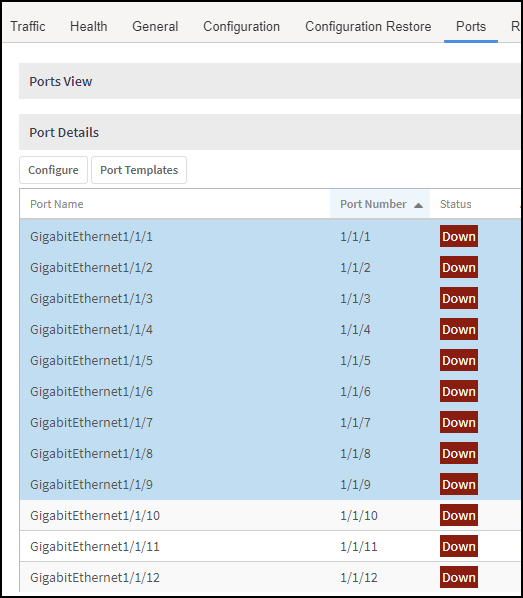Image resolution: width=523 pixels, height=598 pixels.
Task: Select row GigabitEthernet1/1/3
Action: point(270,298)
